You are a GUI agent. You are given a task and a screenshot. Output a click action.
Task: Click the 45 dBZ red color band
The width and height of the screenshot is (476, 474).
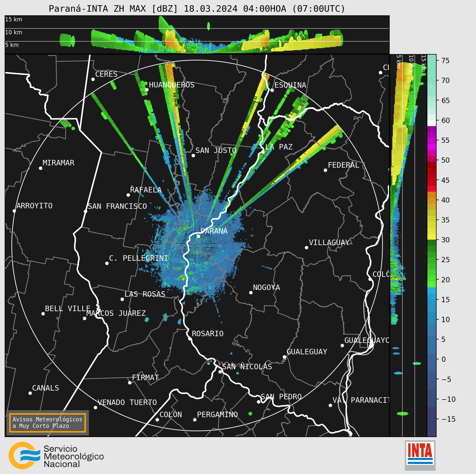coord(432,183)
